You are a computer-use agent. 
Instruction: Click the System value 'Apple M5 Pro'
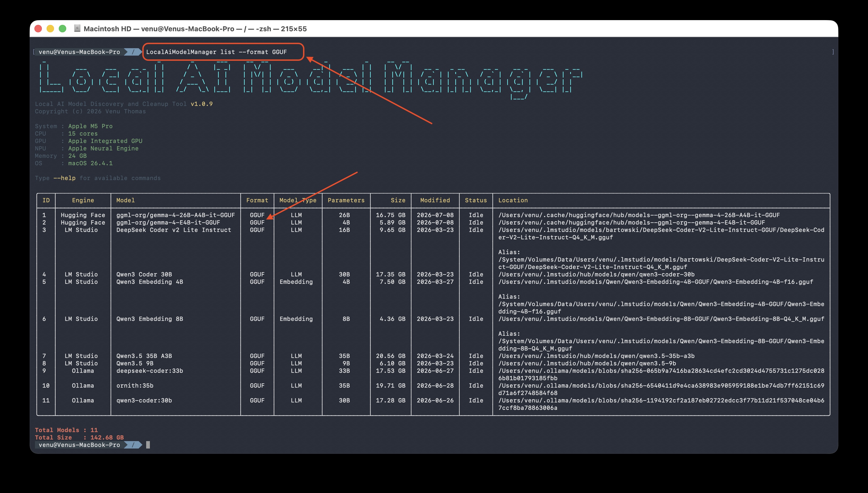90,126
